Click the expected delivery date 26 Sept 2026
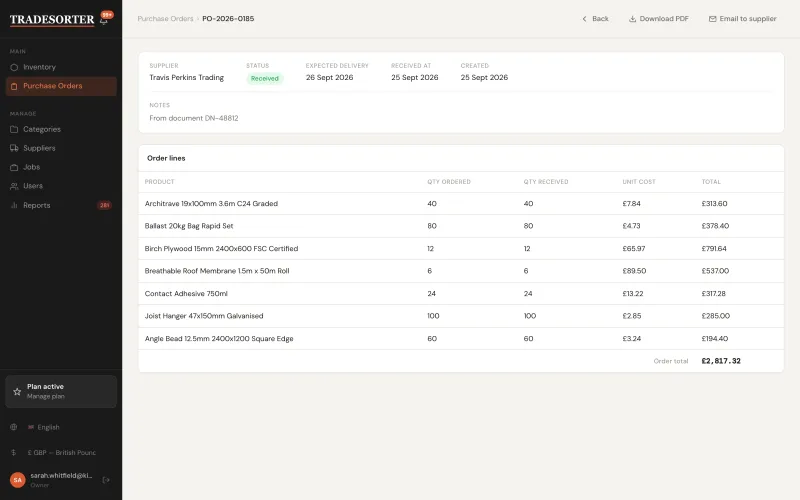The image size is (800, 500). [330, 78]
